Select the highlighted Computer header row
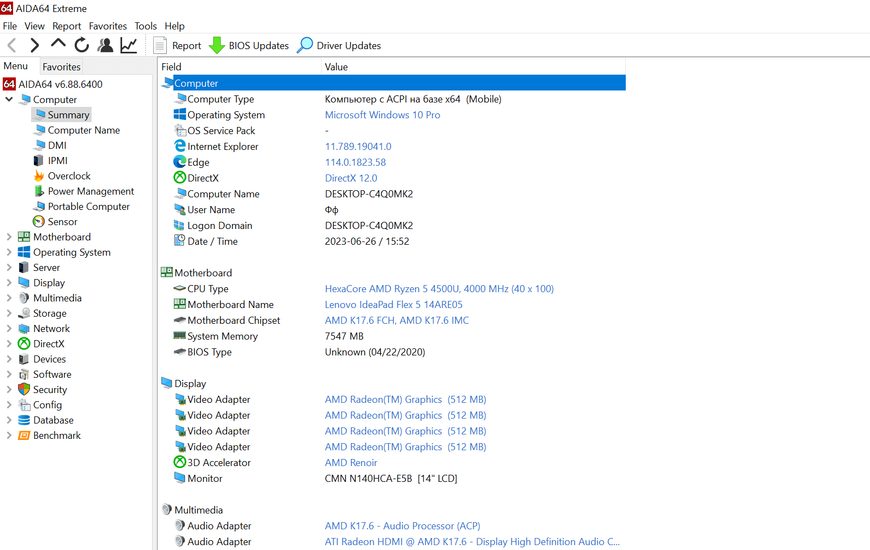 coord(393,83)
